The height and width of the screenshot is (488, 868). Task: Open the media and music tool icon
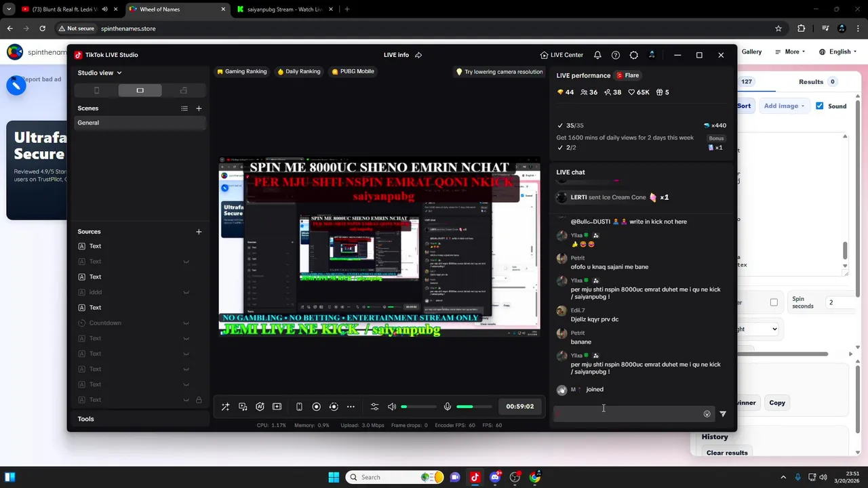pyautogui.click(x=243, y=407)
